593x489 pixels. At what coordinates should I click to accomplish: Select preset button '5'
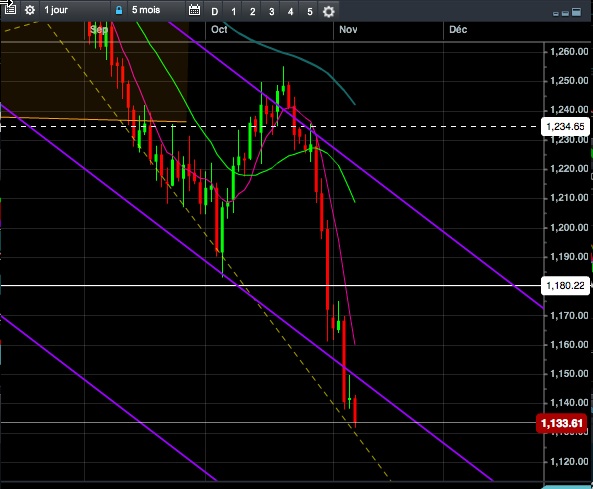309,11
